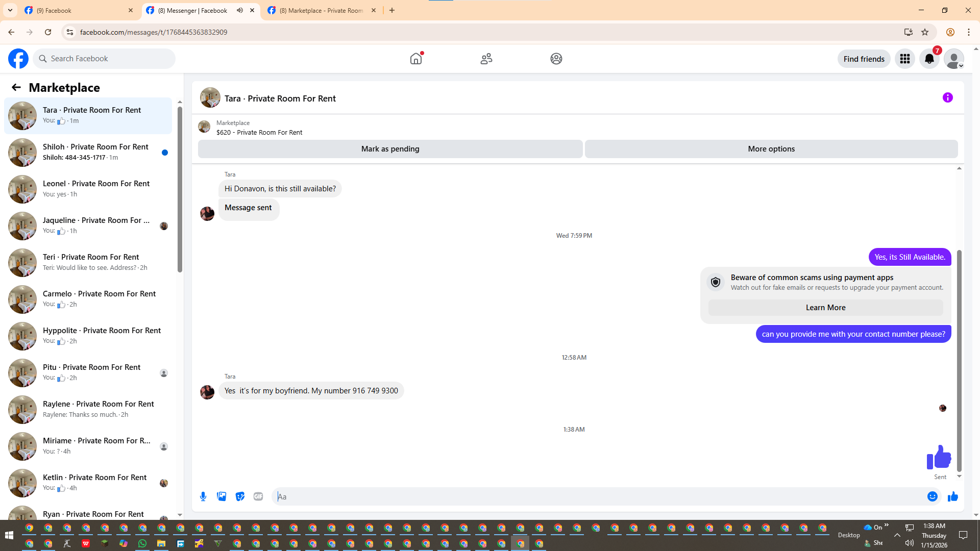Open the Facebook notifications bell

(929, 59)
